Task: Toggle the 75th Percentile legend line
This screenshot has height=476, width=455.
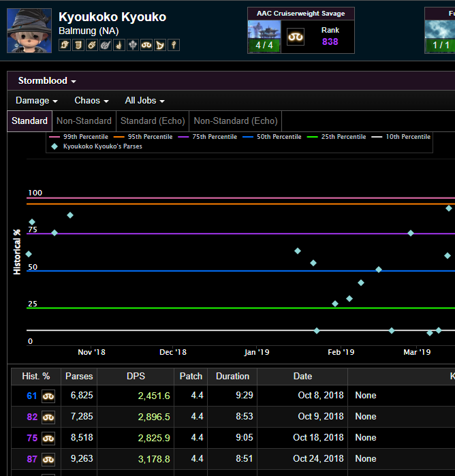Action: [208, 137]
